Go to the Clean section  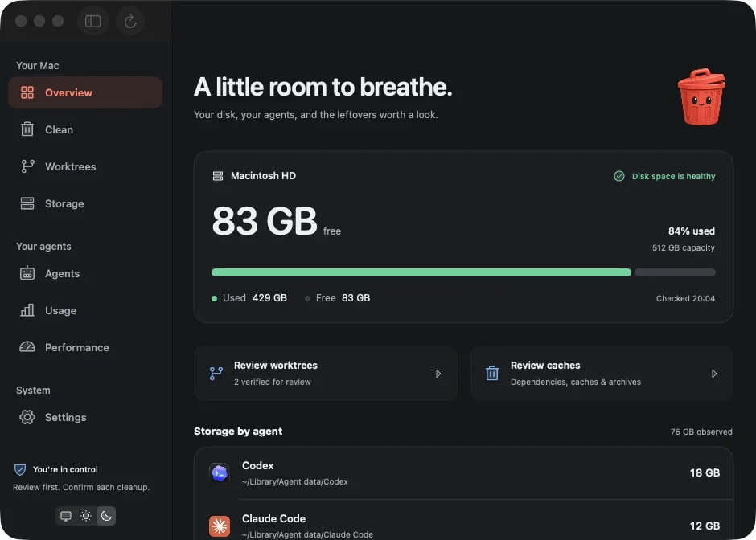[85, 129]
